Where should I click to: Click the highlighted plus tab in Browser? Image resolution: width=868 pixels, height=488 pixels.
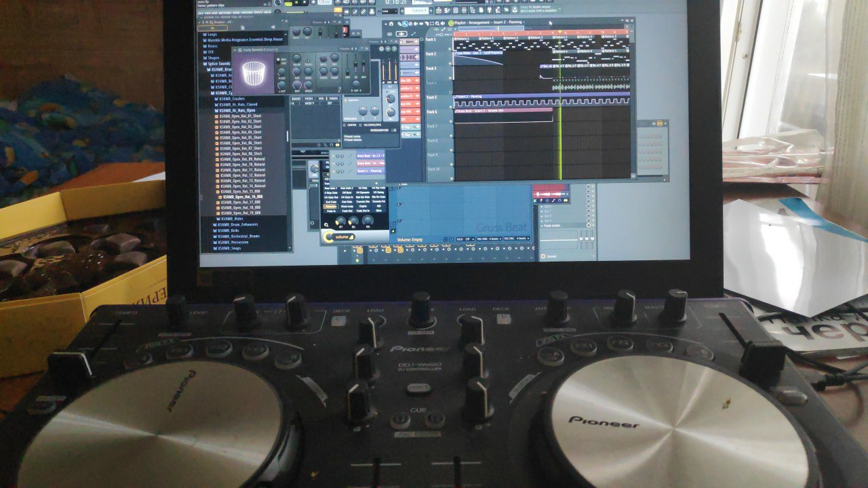[212, 28]
